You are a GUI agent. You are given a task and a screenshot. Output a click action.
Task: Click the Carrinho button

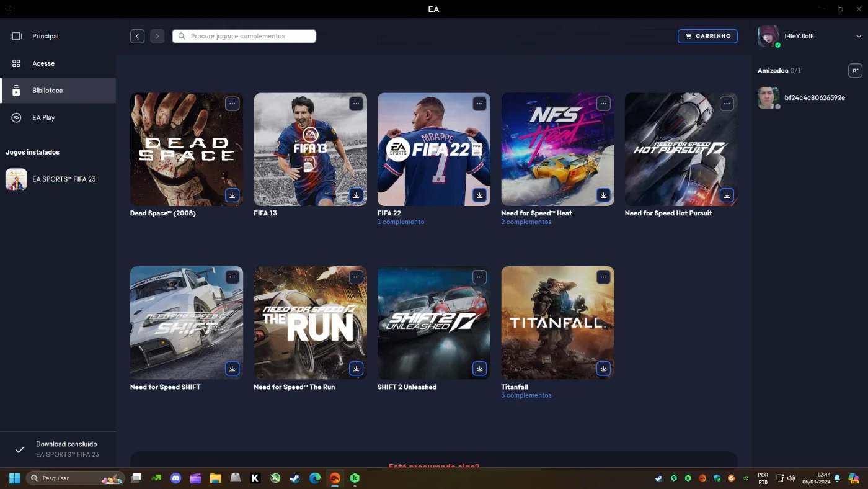click(x=707, y=36)
